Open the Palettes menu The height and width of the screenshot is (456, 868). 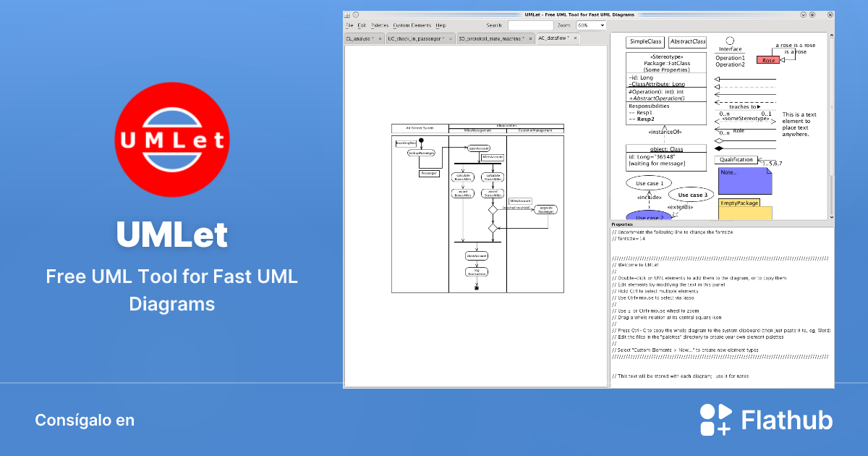[x=379, y=25]
